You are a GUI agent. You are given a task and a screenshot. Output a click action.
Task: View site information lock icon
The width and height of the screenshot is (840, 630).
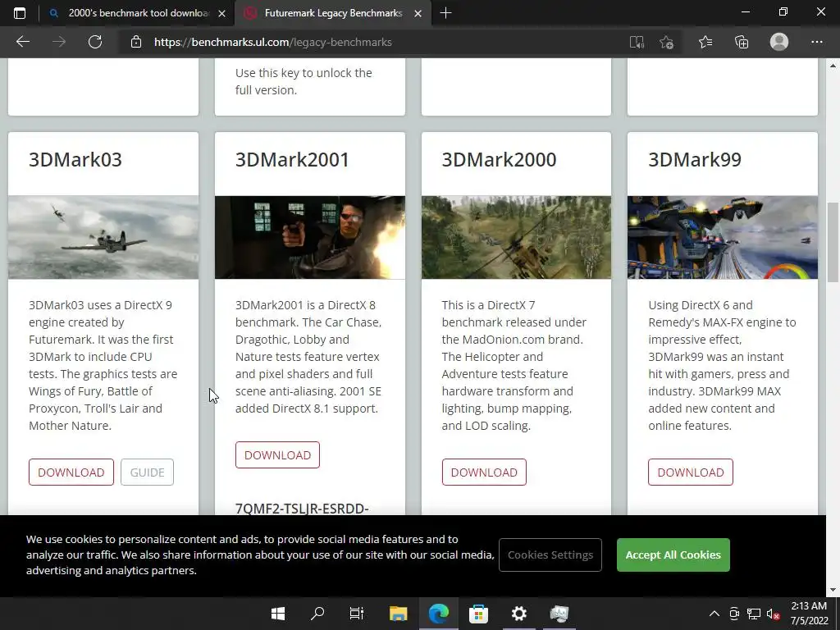[x=136, y=42]
